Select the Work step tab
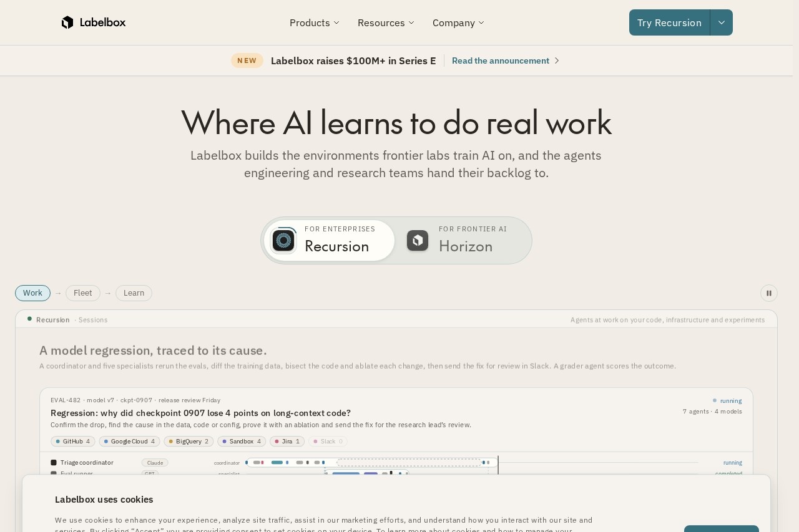Screen dimensions: 799x532 [32, 293]
